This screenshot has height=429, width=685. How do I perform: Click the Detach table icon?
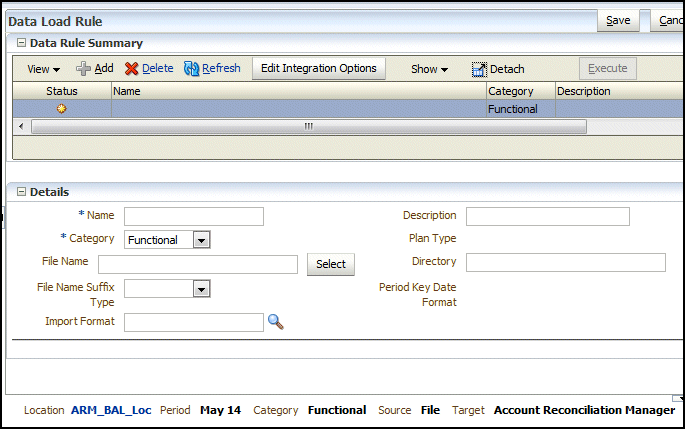479,69
